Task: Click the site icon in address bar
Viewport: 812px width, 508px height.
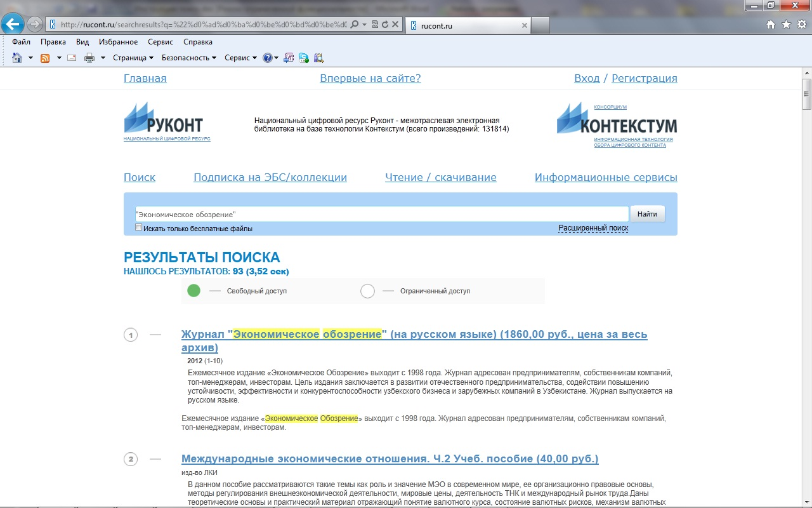Action: coord(53,25)
